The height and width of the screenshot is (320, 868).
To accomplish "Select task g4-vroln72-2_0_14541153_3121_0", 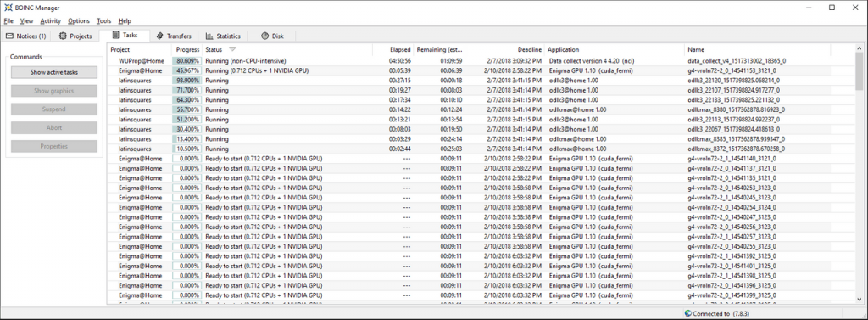I will click(x=732, y=70).
